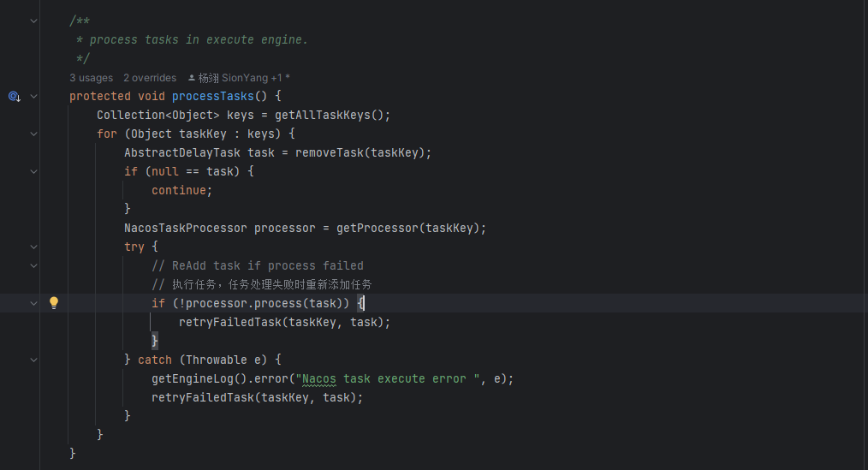Click the getProcessor method call

(378, 228)
